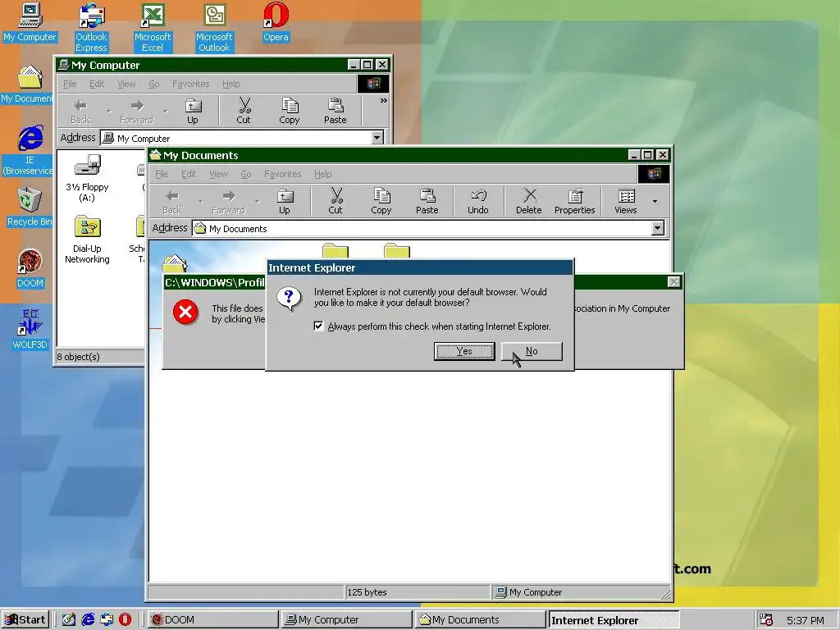Select the Recycle Bin icon

(x=29, y=207)
